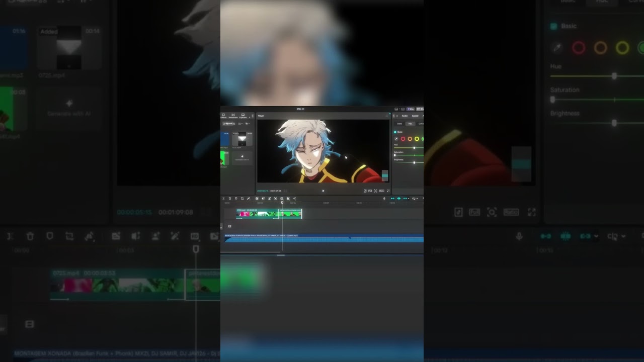Add a marker with the shield icon
Image resolution: width=644 pixels, height=362 pixels.
pos(236,199)
